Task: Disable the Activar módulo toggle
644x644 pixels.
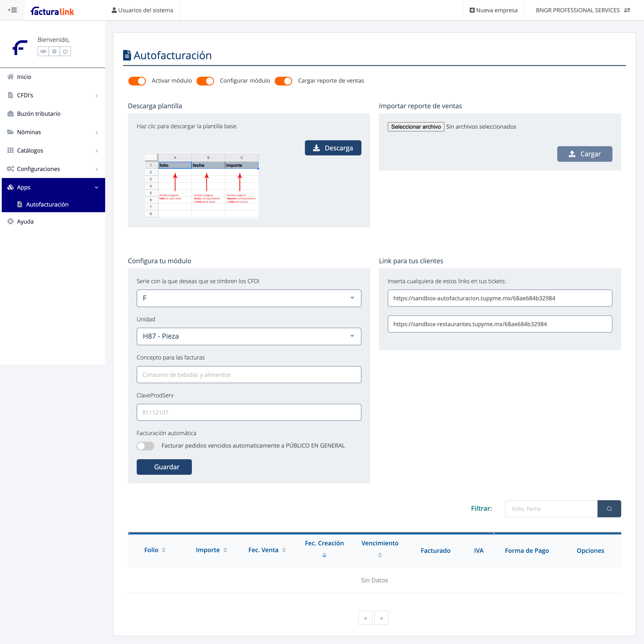Action: click(x=137, y=81)
